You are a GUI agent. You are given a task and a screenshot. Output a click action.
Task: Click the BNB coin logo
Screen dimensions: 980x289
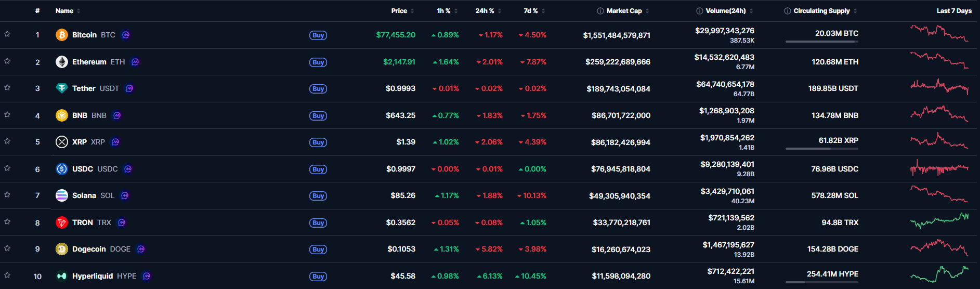(x=62, y=115)
